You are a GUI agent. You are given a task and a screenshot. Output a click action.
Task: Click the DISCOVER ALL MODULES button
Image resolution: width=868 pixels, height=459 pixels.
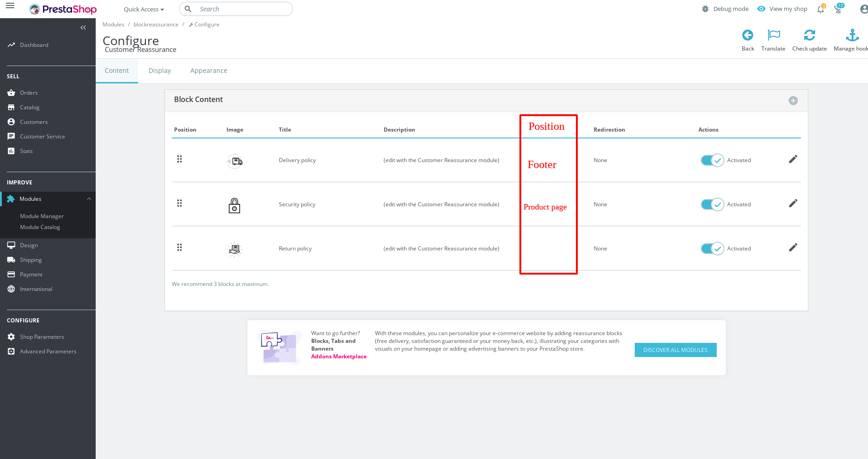coord(675,350)
